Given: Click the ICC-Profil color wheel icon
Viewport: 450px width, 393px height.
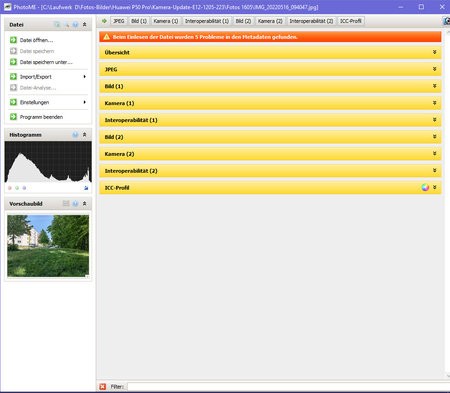Looking at the screenshot, I should (425, 187).
